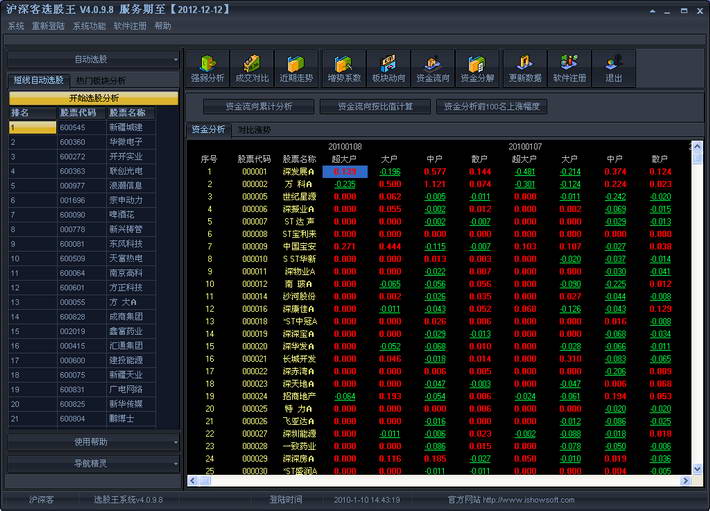Click the left list 股票代码 column header

82,113
